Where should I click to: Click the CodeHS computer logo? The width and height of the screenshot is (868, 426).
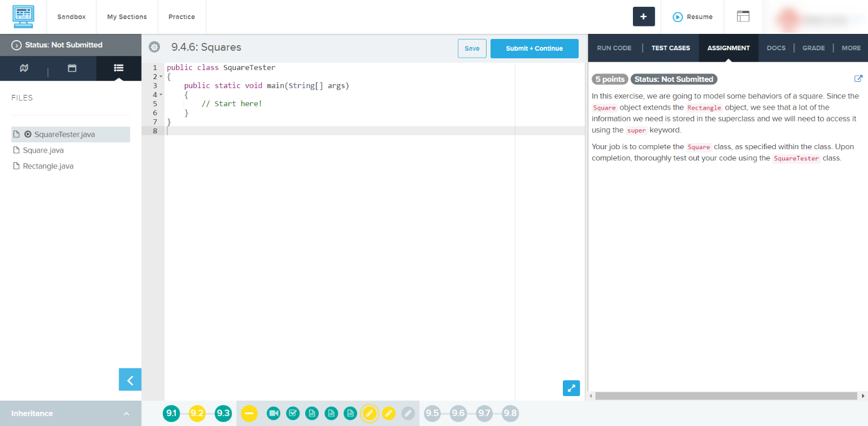pos(23,17)
